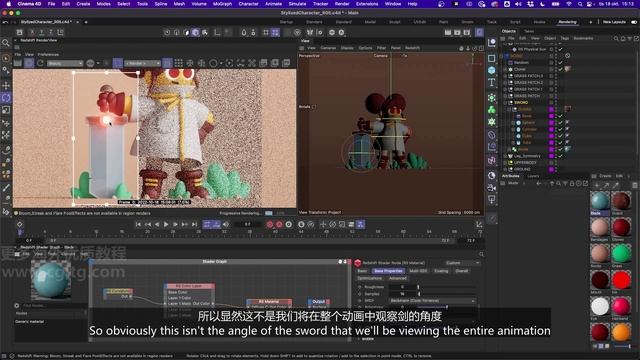
Task: Click the gear icon below material preview
Action: point(17,305)
